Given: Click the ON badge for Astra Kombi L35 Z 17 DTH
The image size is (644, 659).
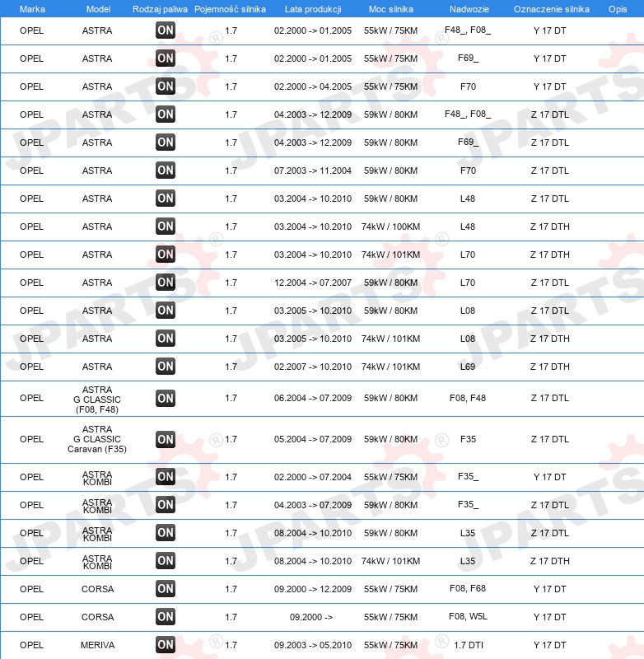Looking at the screenshot, I should tap(165, 561).
